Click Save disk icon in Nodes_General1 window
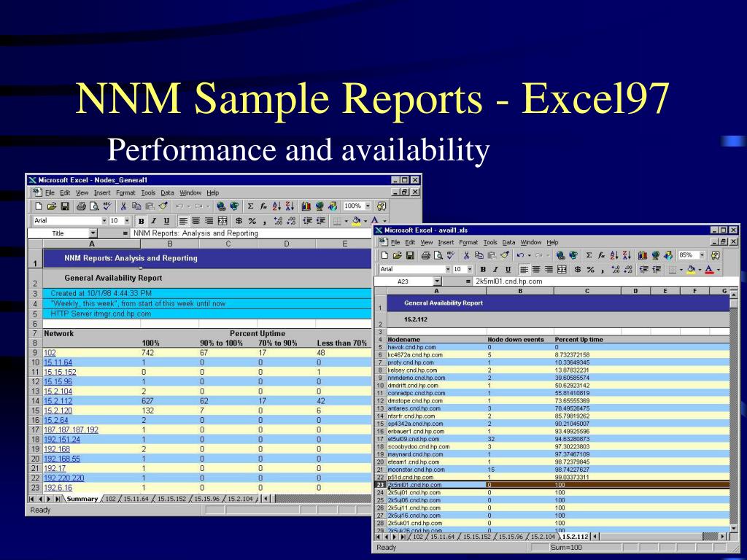Viewport: 747px width, 560px height. (x=65, y=206)
